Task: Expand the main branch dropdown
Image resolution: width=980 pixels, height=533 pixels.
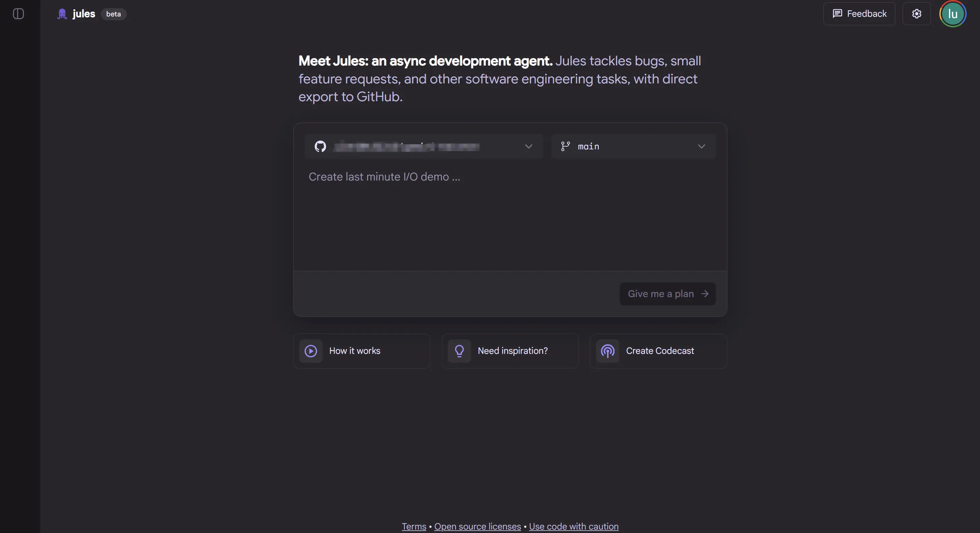Action: tap(633, 146)
